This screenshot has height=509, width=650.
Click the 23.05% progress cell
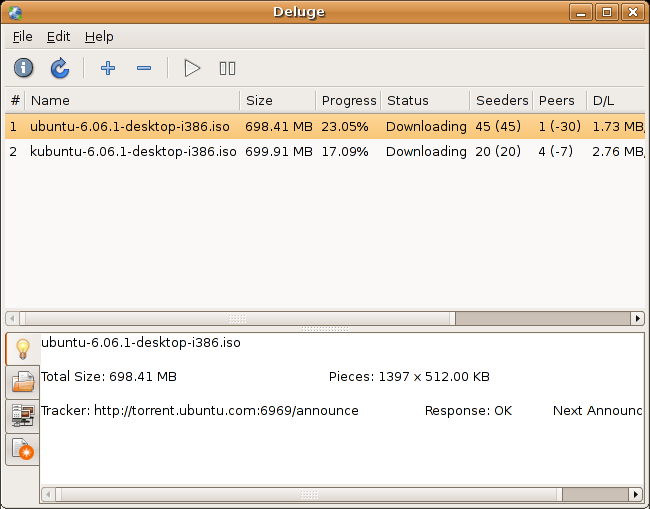pyautogui.click(x=345, y=126)
